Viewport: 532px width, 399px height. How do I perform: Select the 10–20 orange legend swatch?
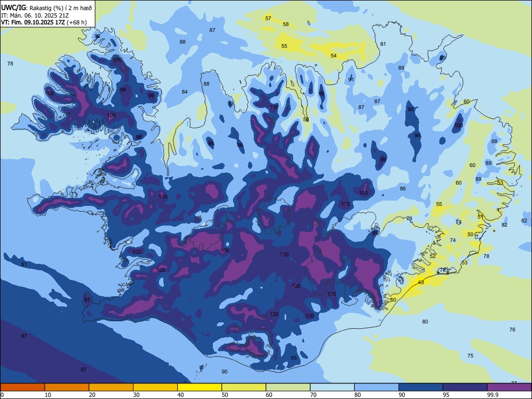click(x=67, y=387)
